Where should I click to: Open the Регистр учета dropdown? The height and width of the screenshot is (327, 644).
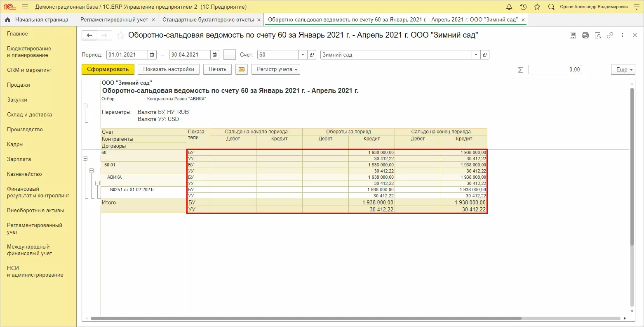(275, 69)
